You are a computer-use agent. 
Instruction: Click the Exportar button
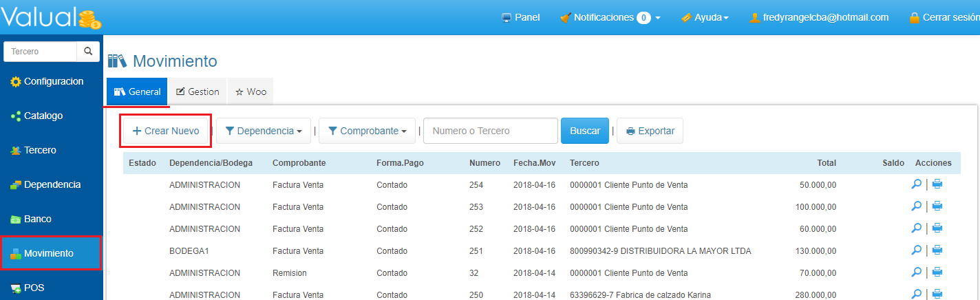pyautogui.click(x=650, y=131)
